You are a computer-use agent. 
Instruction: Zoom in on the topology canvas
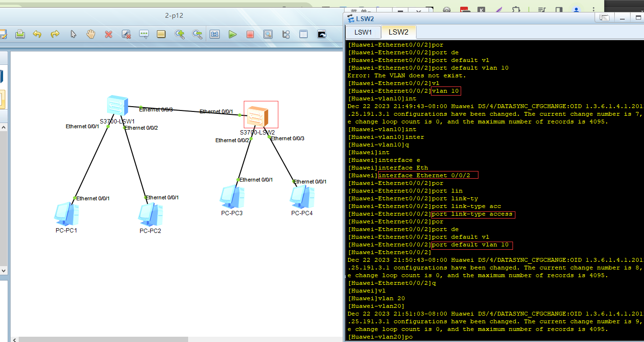pos(179,34)
